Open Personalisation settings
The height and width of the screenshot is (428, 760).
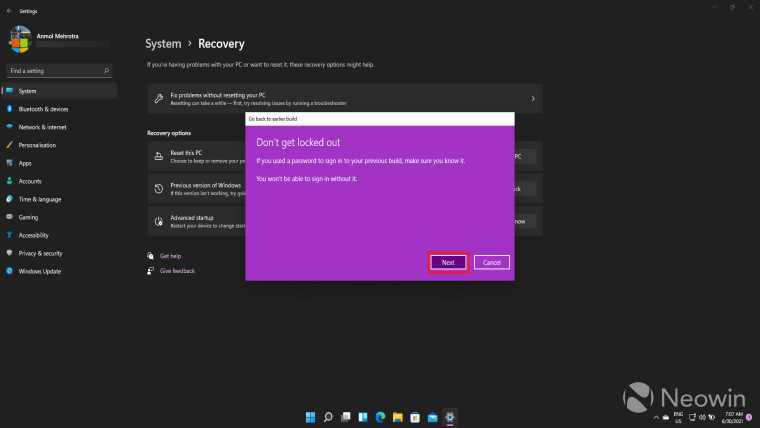pos(60,145)
